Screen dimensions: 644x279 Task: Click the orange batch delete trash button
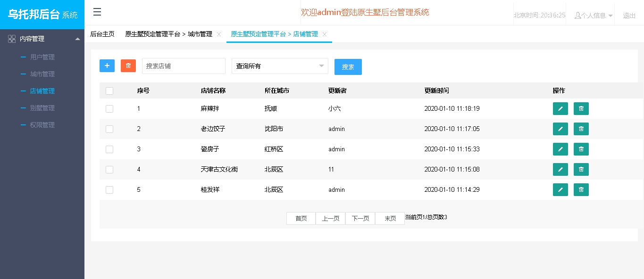coord(128,66)
